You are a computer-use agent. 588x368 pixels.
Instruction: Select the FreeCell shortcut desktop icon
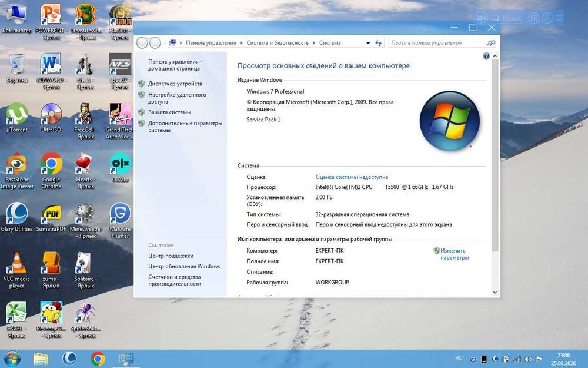point(85,121)
